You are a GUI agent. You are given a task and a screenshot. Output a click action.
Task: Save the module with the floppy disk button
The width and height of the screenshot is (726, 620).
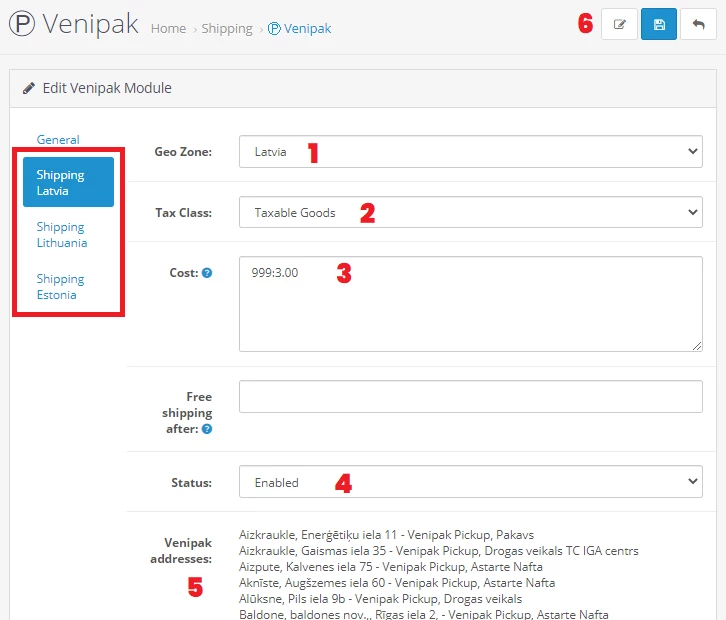[x=659, y=25]
